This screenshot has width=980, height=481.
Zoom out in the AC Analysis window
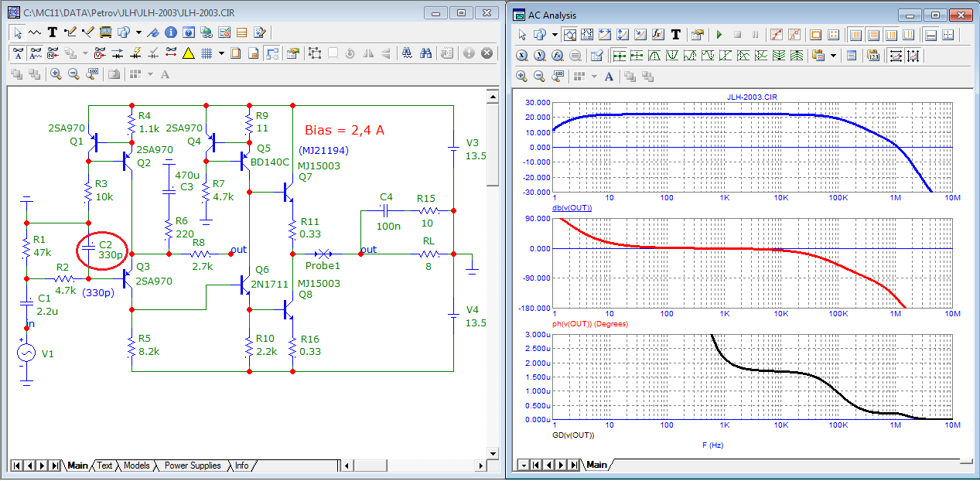(x=539, y=76)
